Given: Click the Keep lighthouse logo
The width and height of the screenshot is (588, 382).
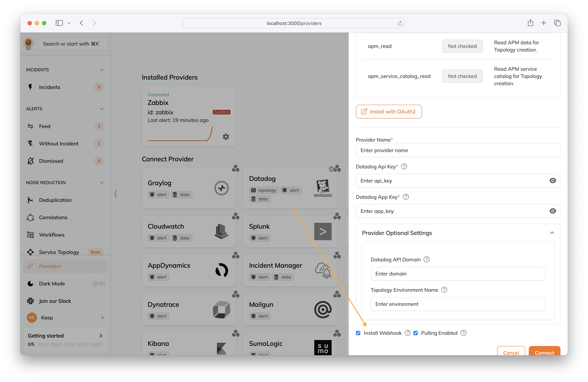Looking at the screenshot, I should (x=28, y=44).
